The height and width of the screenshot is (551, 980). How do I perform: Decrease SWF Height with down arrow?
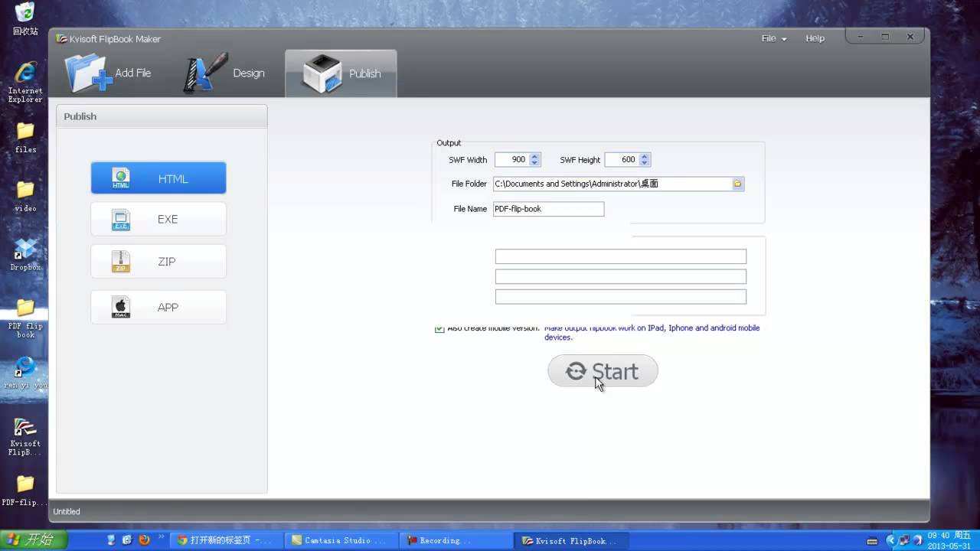(x=645, y=163)
